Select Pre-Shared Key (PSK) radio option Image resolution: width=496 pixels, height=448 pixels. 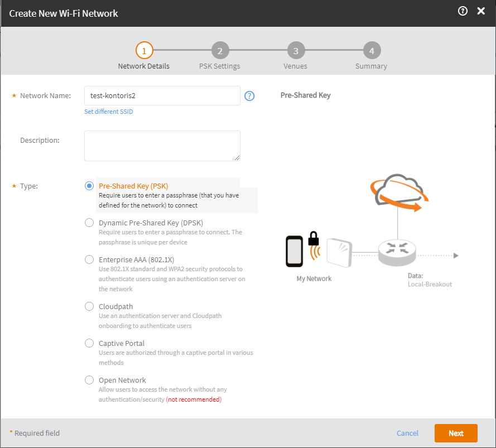[x=89, y=186]
